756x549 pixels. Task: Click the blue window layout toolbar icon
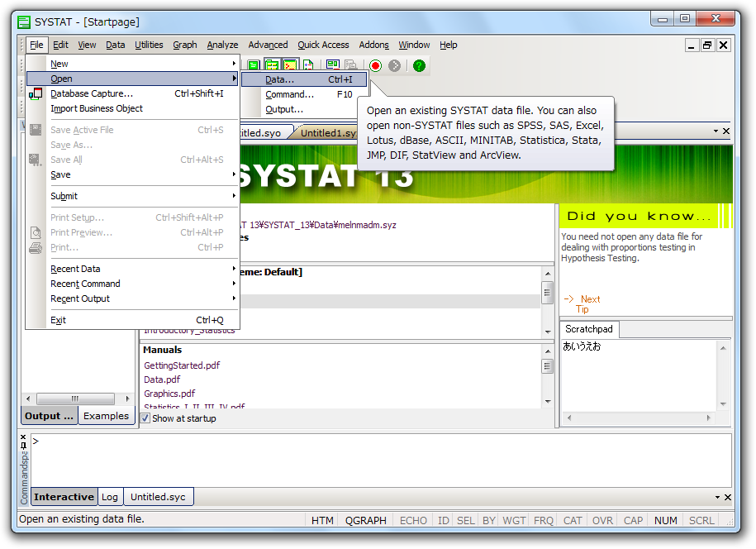(332, 65)
